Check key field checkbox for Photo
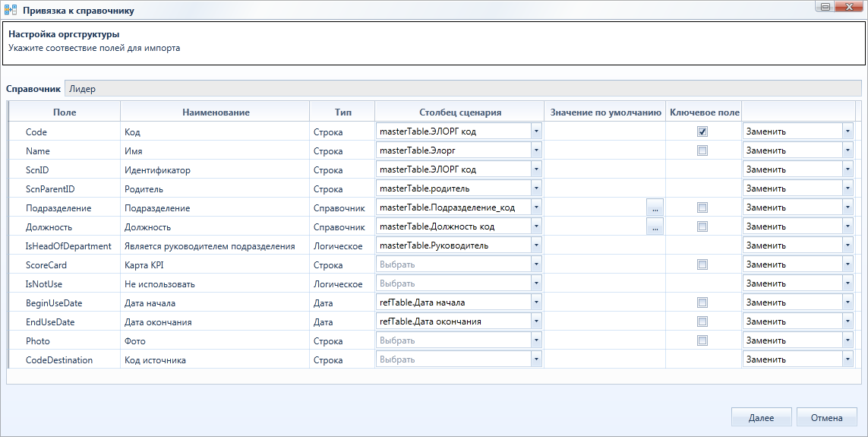 tap(702, 340)
